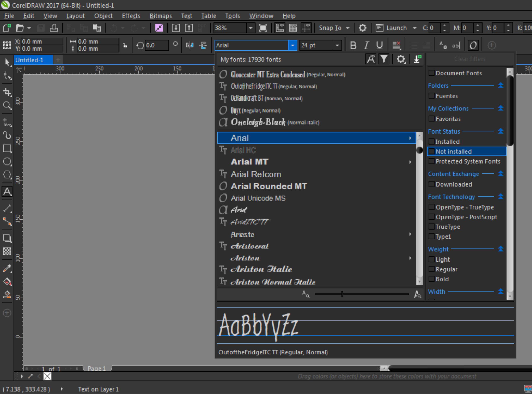The width and height of the screenshot is (532, 394).
Task: Expand the Ariosto font family flyout
Action: click(410, 234)
